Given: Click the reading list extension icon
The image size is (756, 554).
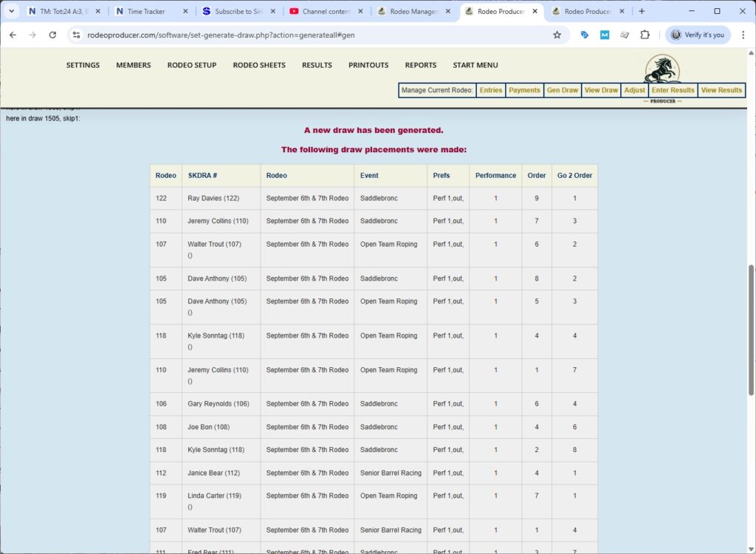Looking at the screenshot, I should click(x=625, y=35).
